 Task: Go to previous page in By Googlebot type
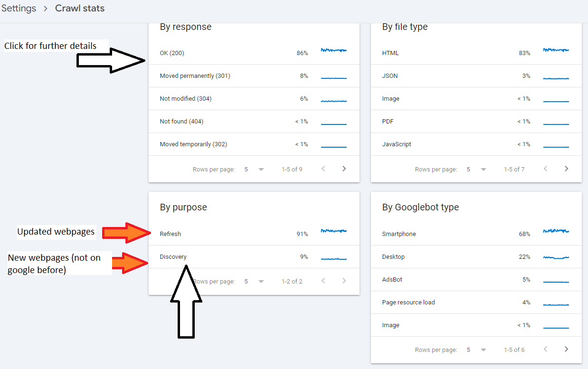545,349
